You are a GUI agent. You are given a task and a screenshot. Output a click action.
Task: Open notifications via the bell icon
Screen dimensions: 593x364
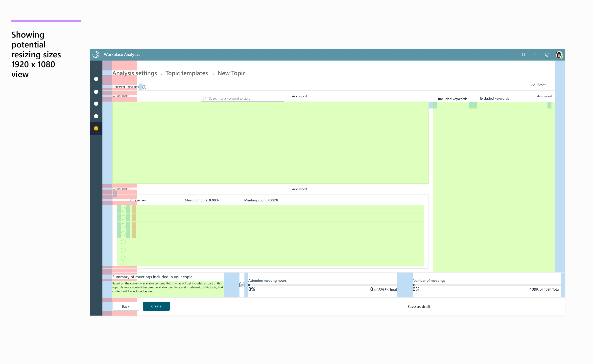(523, 55)
